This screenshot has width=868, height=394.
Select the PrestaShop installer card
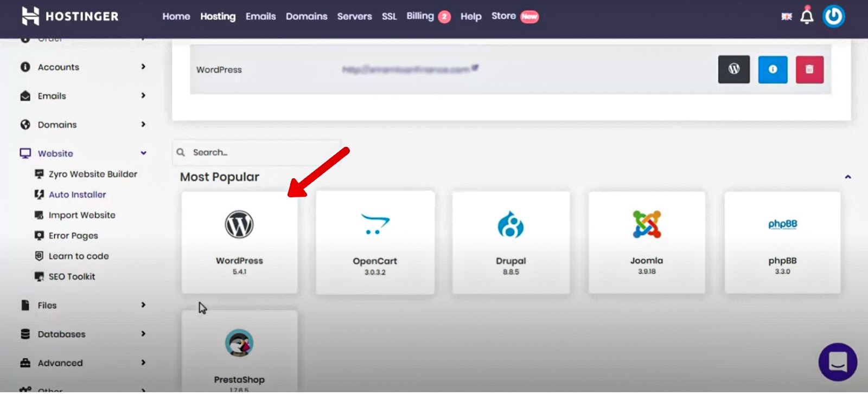click(239, 351)
